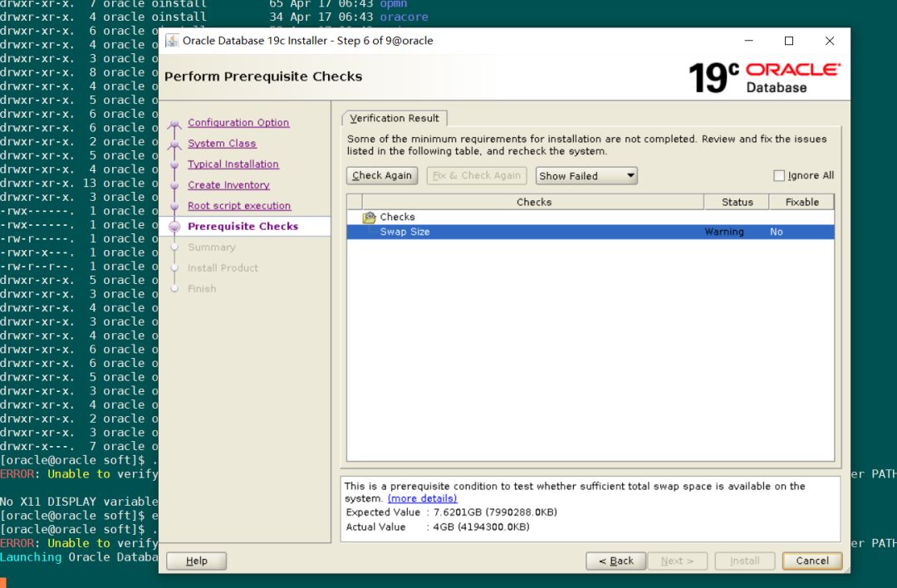This screenshot has width=897, height=588.
Task: Click the Summary step label
Action: 212,247
